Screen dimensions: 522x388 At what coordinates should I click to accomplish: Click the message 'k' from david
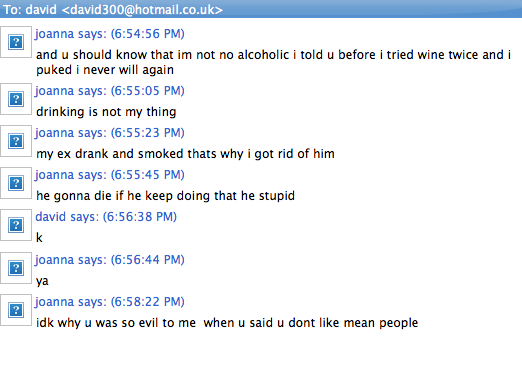pyautogui.click(x=39, y=238)
